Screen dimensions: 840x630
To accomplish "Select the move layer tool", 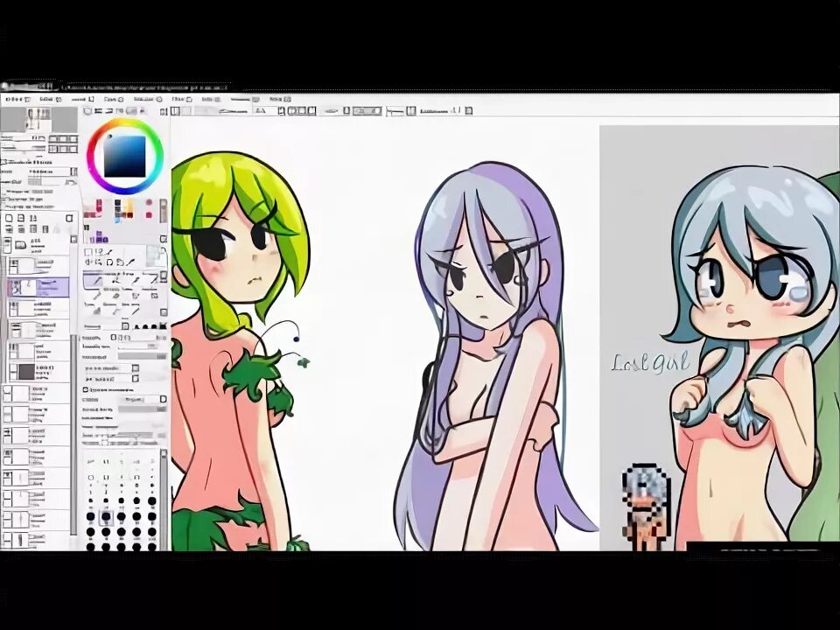I will 89,262.
